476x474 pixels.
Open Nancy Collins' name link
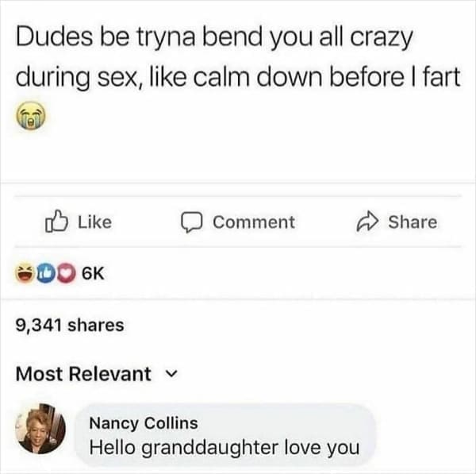[x=144, y=423]
